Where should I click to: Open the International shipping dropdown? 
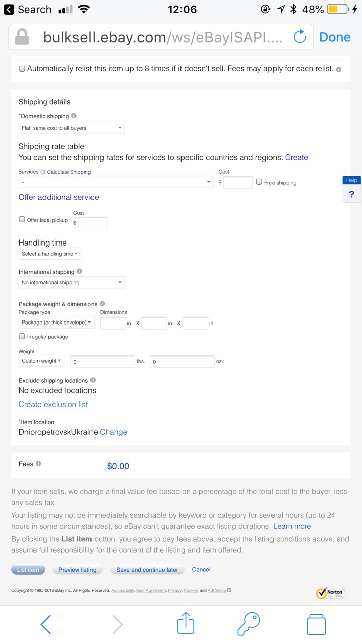[71, 282]
